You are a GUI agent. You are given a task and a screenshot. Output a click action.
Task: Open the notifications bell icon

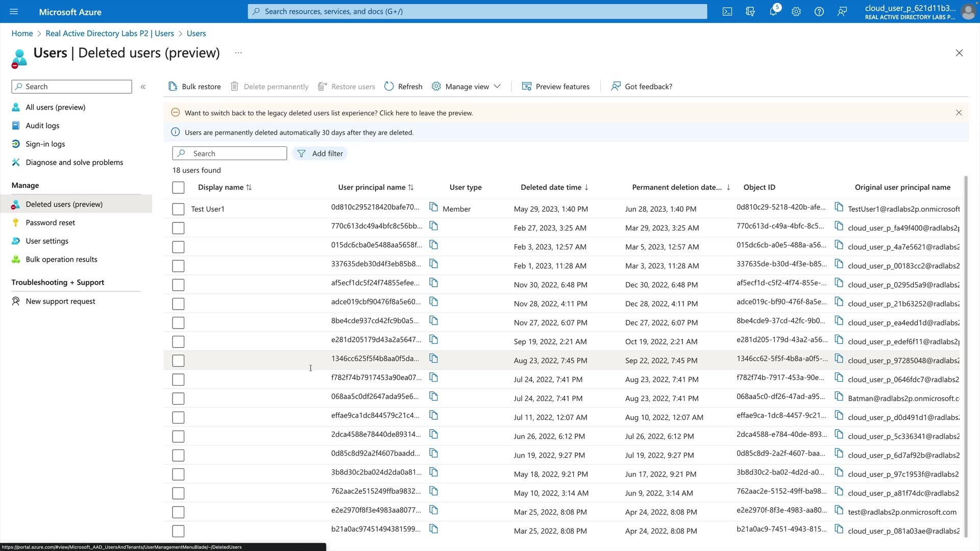pos(773,11)
